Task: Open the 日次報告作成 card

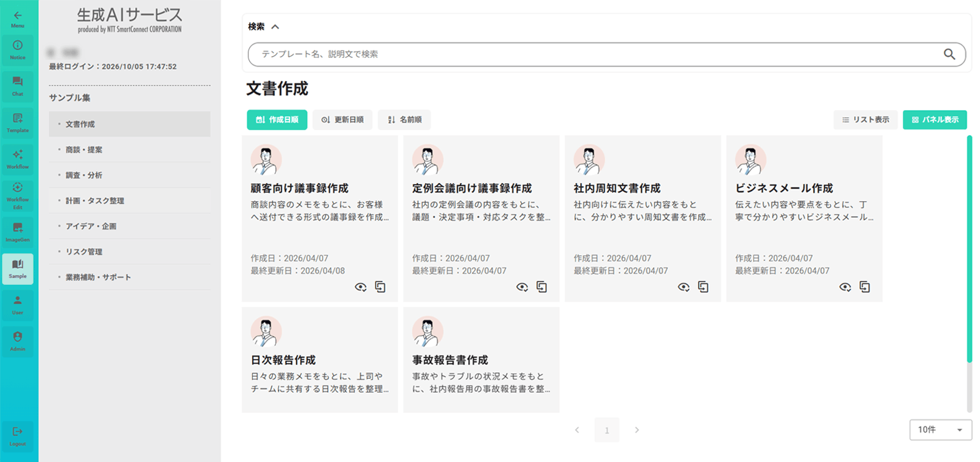Action: (319, 360)
